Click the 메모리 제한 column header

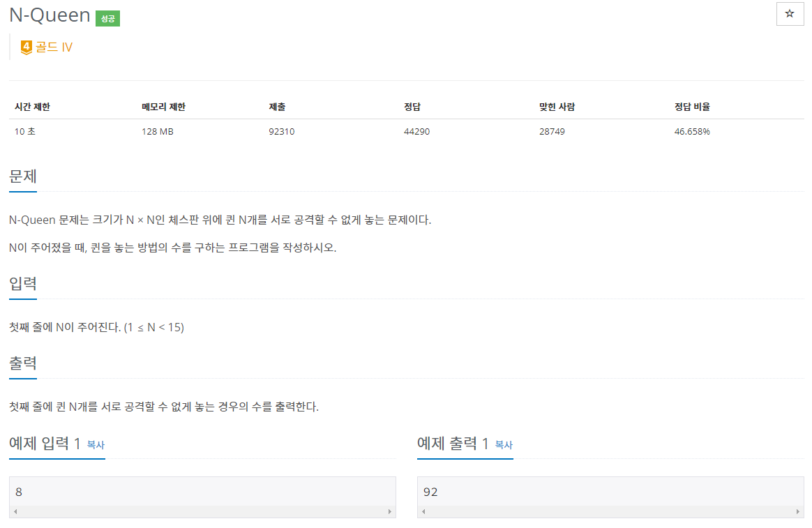tap(164, 107)
